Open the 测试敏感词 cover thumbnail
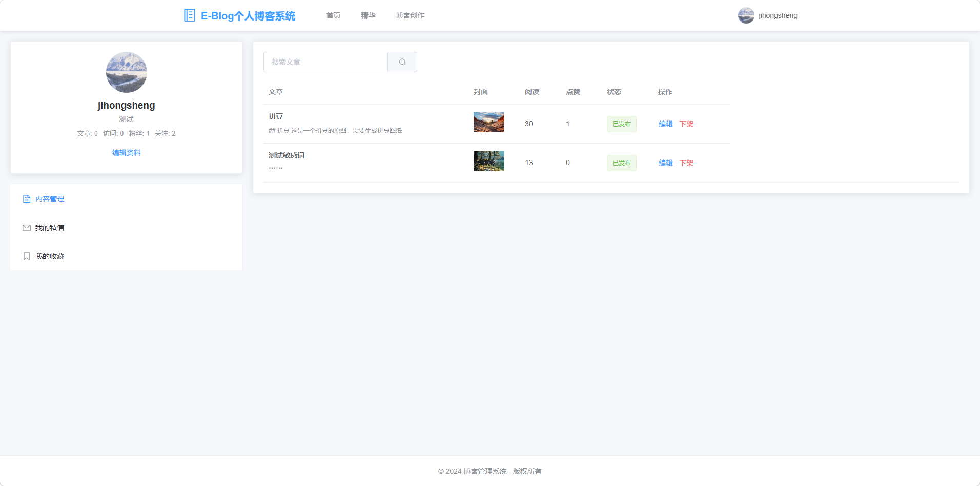The width and height of the screenshot is (980, 486). (488, 161)
